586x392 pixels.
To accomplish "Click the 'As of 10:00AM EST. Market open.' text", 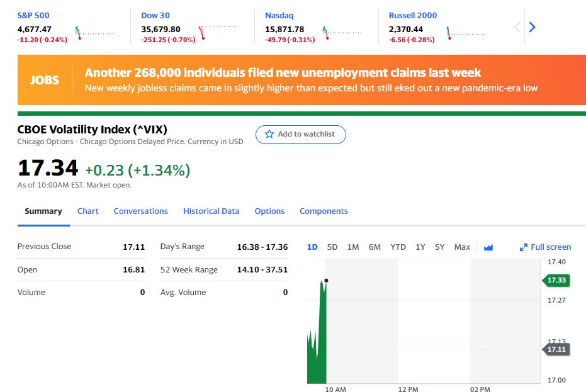I will click(74, 185).
